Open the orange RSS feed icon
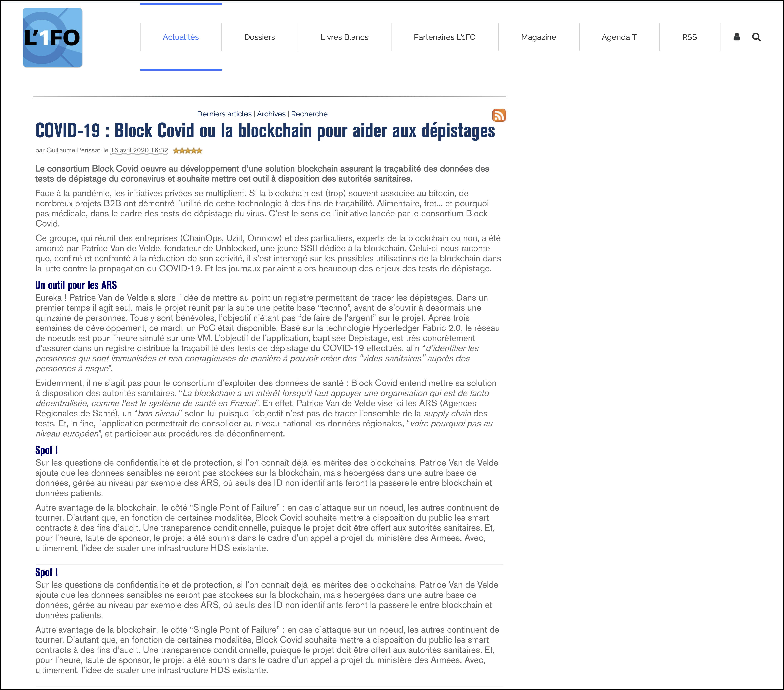 pyautogui.click(x=499, y=115)
